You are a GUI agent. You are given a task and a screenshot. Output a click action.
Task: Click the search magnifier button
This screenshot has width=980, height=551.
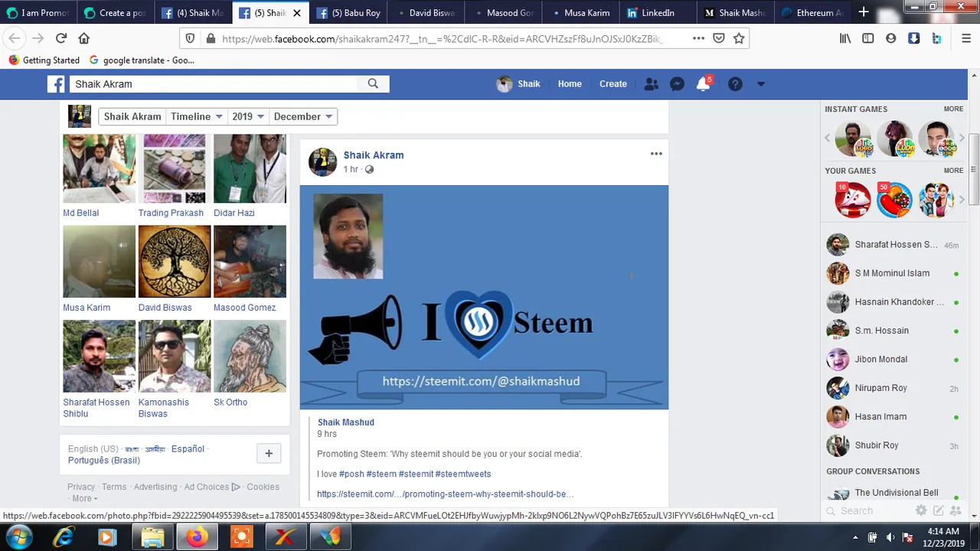coord(373,84)
